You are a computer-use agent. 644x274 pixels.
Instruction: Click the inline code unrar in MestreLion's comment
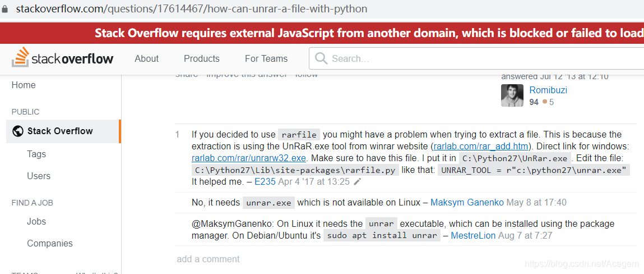382,224
